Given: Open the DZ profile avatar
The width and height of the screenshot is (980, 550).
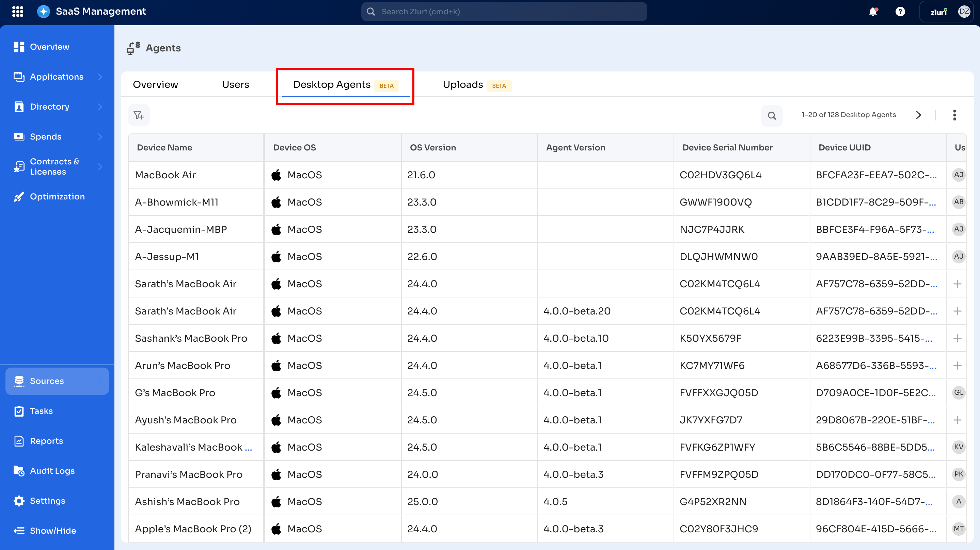Looking at the screenshot, I should [964, 12].
